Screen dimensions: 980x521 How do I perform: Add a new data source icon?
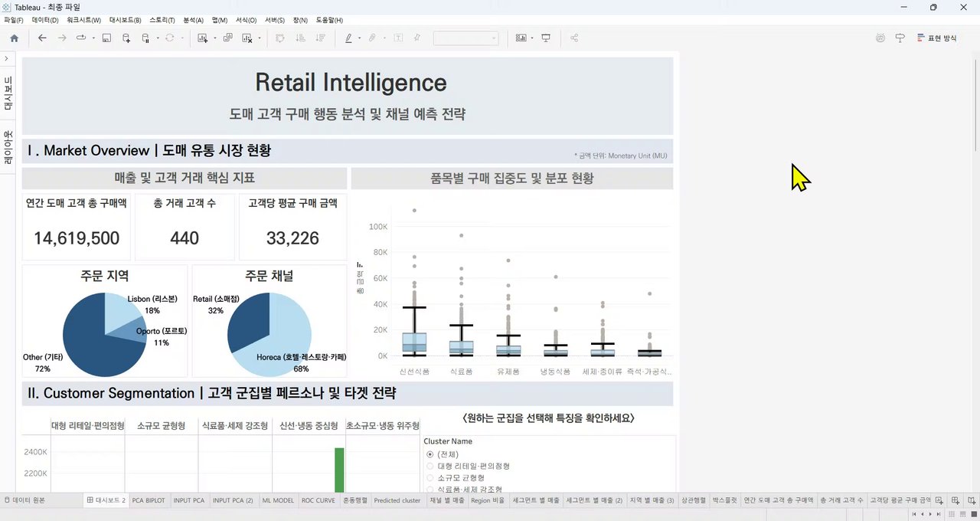coord(126,38)
